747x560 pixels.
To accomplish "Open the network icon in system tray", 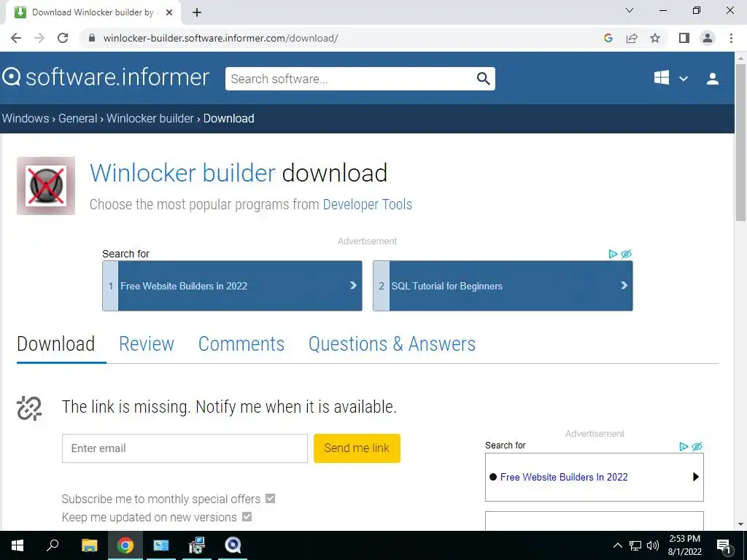I will pyautogui.click(x=635, y=545).
